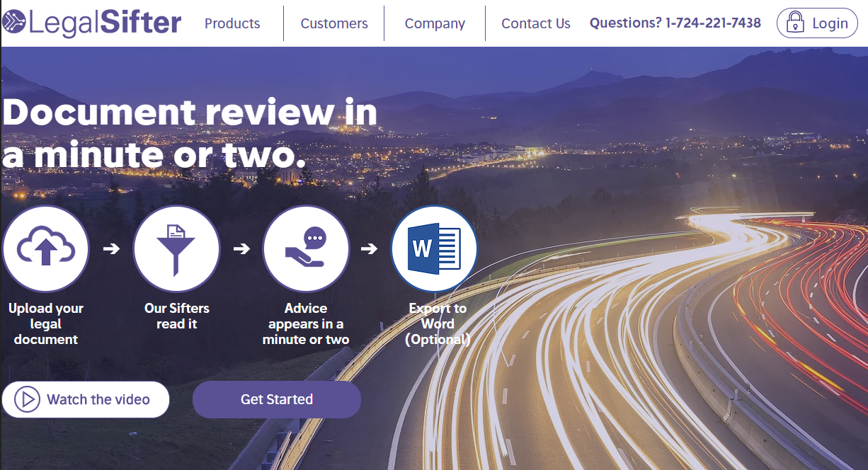Click the 'Our Sifters read it' caption
This screenshot has height=470, width=868.
[176, 316]
